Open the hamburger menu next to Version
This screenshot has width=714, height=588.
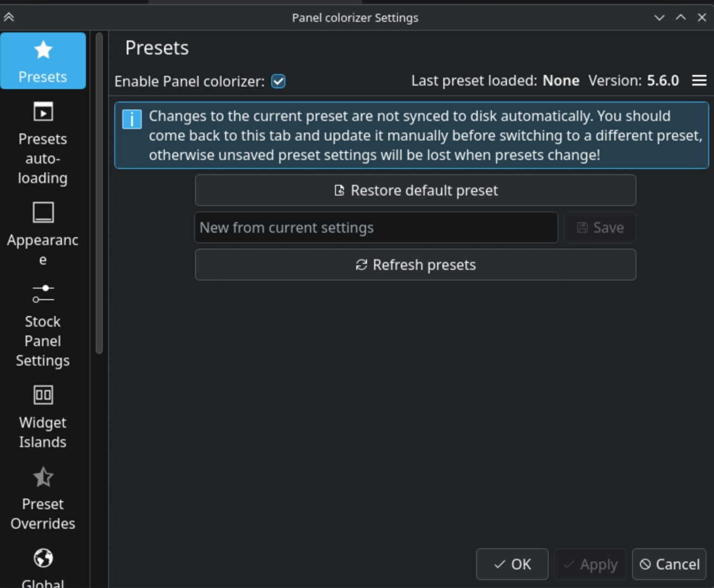[699, 81]
